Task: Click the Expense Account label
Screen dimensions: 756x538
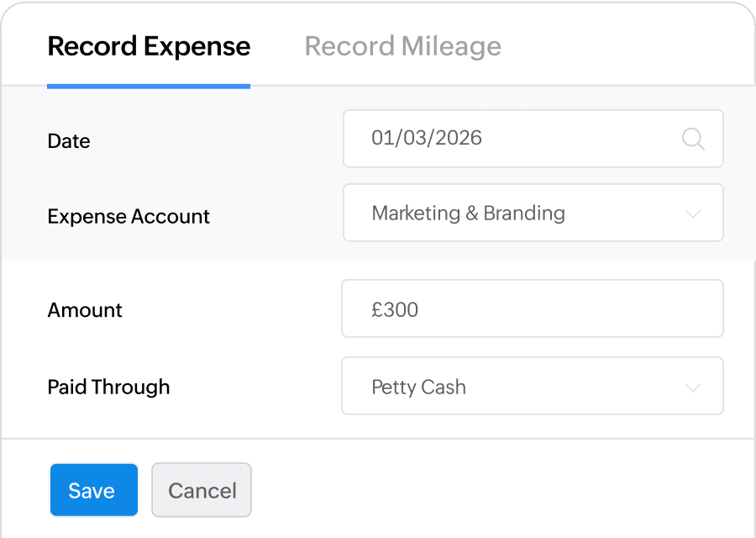Action: click(x=129, y=216)
